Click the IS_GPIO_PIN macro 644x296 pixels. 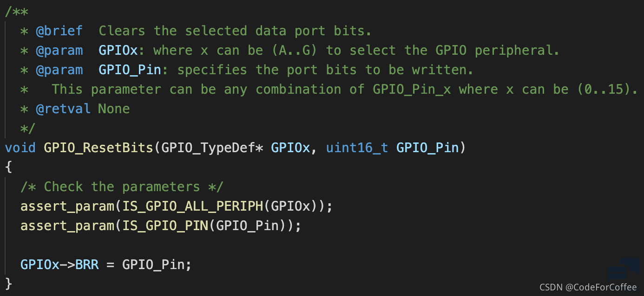click(x=165, y=226)
